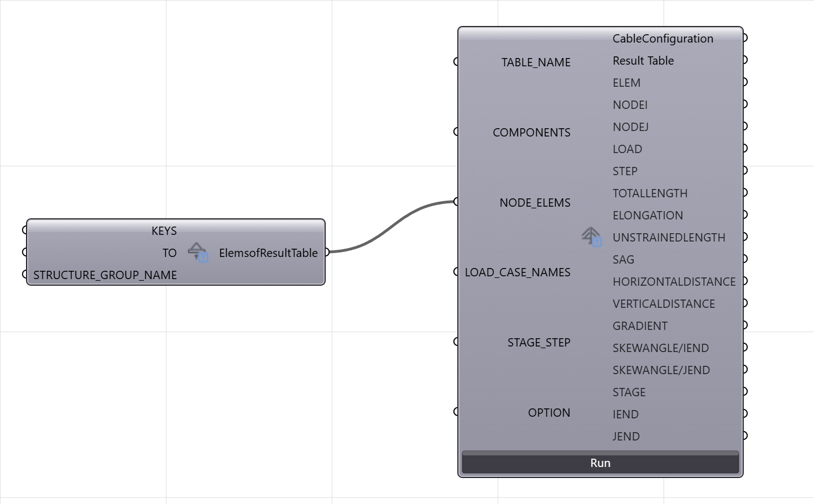Image resolution: width=814 pixels, height=504 pixels.
Task: Select the TABLE_NAME input parameter
Action: [536, 62]
